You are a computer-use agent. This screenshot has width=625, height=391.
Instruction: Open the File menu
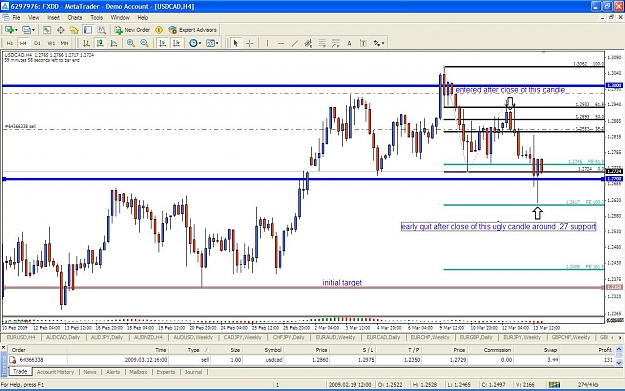coord(16,18)
